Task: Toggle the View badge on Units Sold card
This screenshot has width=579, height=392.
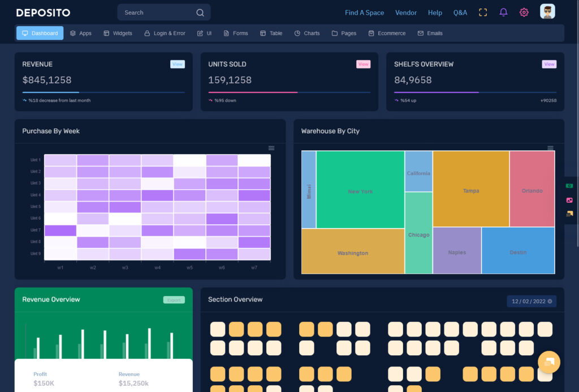Action: pos(363,64)
